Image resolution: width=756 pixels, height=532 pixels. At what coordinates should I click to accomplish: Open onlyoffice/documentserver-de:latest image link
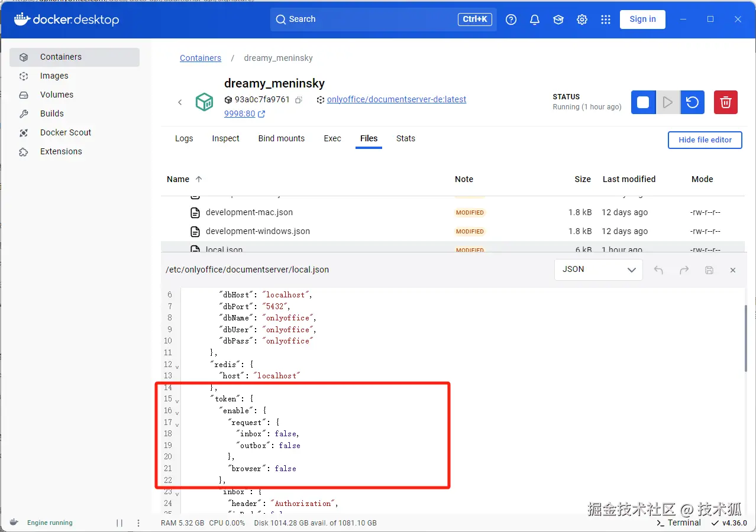point(396,99)
